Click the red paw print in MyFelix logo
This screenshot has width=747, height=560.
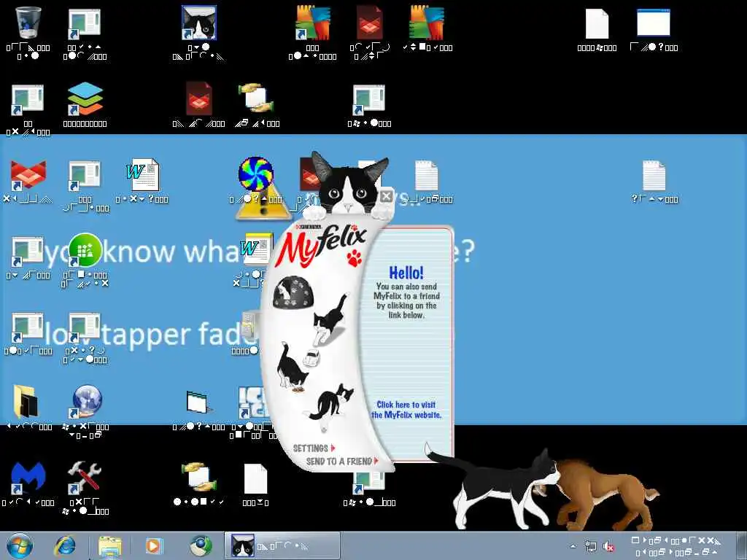[x=354, y=258]
